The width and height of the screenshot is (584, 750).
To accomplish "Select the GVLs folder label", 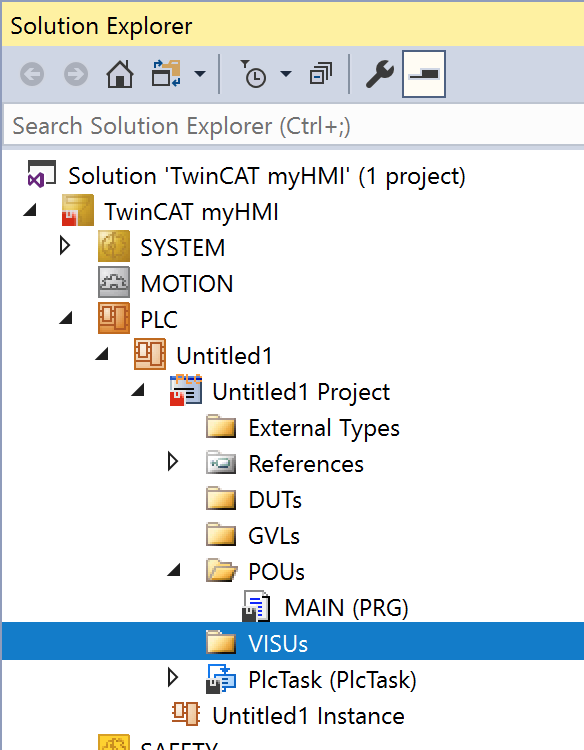I will (x=274, y=536).
